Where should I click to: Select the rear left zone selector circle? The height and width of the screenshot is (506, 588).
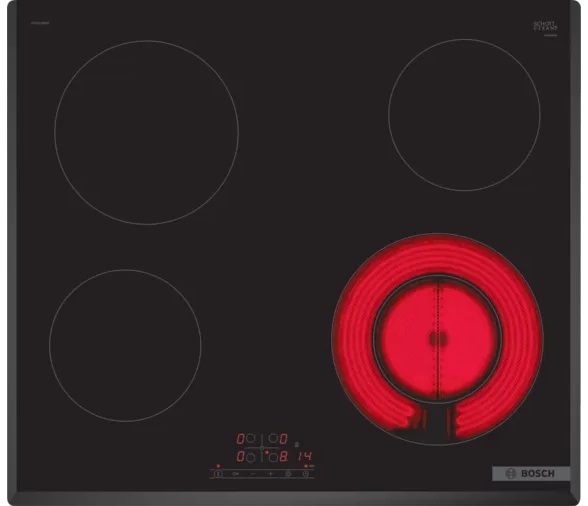pos(250,438)
